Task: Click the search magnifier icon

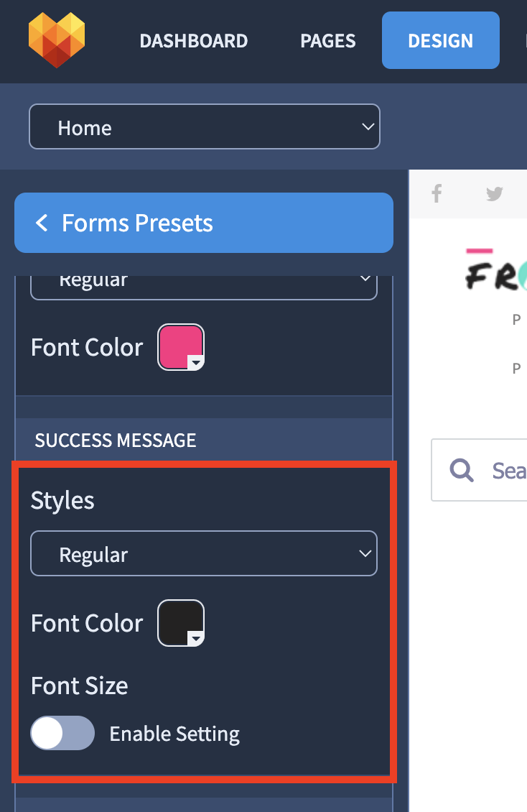Action: (462, 470)
